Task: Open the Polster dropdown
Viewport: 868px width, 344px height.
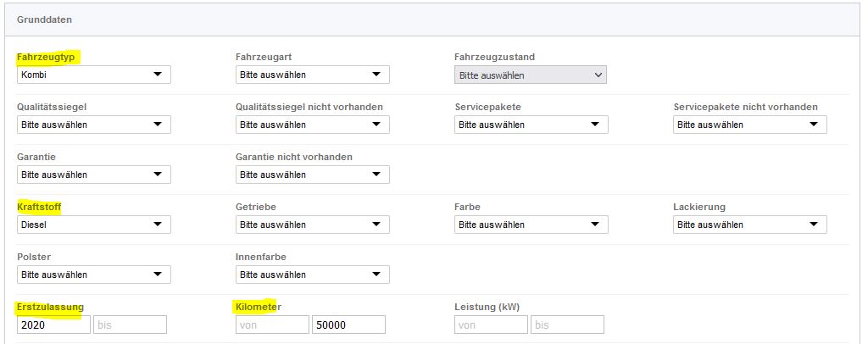Action: (x=93, y=275)
